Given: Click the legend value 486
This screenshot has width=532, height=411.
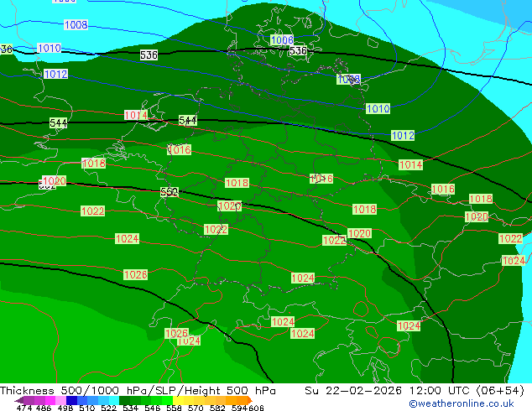Looking at the screenshot, I should click(x=44, y=408).
